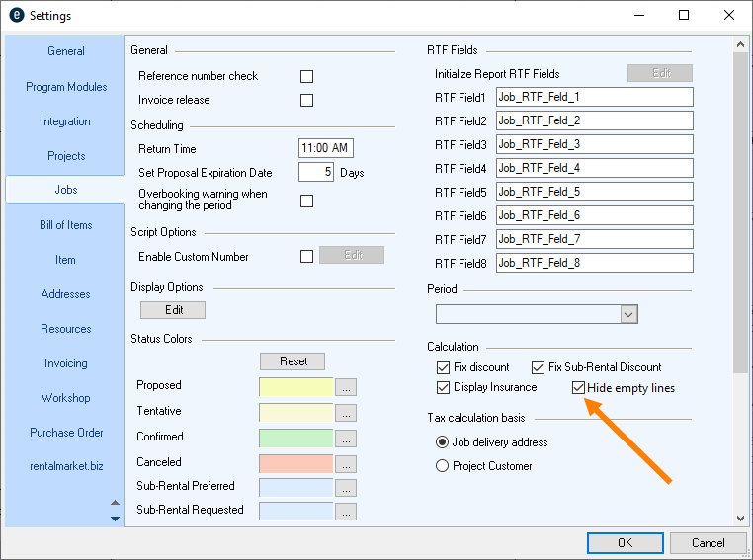Screen dimensions: 753x560
Task: Enable the Reference number check checkbox
Action: pyautogui.click(x=306, y=77)
